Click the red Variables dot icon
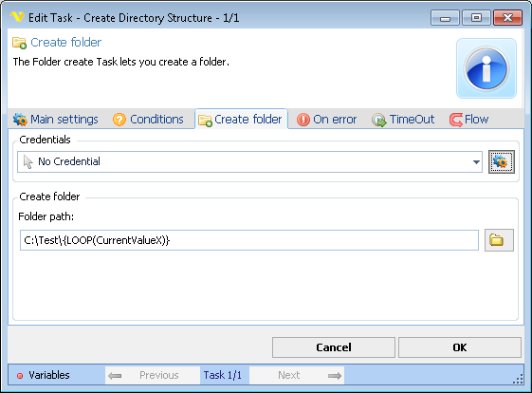The image size is (532, 393). 20,375
